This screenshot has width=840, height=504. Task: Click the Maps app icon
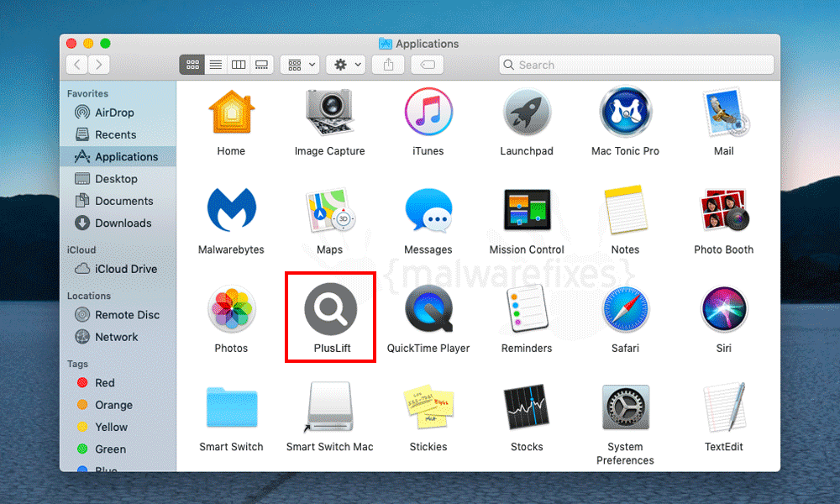(x=329, y=210)
